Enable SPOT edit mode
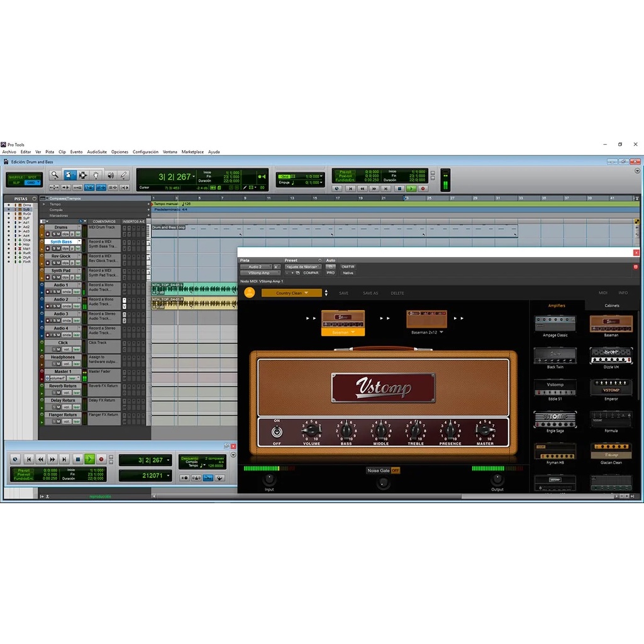 point(32,177)
